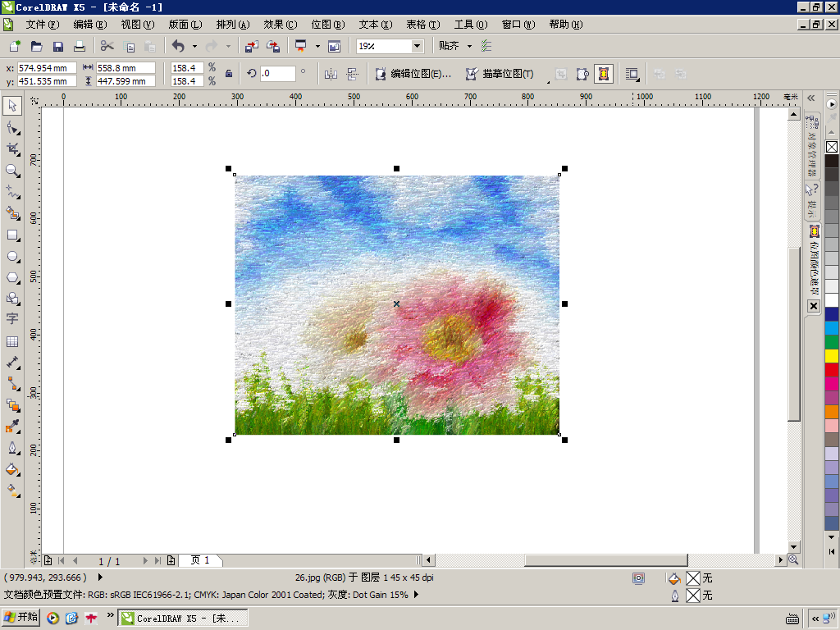Image resolution: width=840 pixels, height=630 pixels.
Task: Select the Ellipse tool
Action: click(12, 257)
